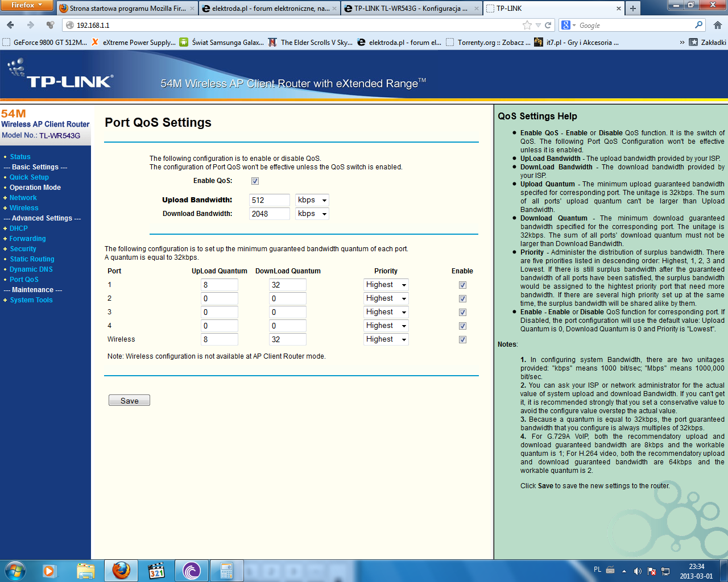Open The Elder Scrolls V Skyrim bookmark
The width and height of the screenshot is (728, 582).
click(x=311, y=42)
